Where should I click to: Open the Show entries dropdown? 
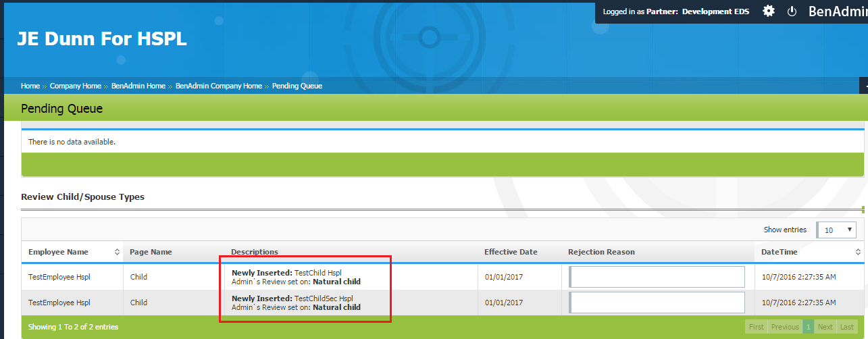pyautogui.click(x=837, y=230)
